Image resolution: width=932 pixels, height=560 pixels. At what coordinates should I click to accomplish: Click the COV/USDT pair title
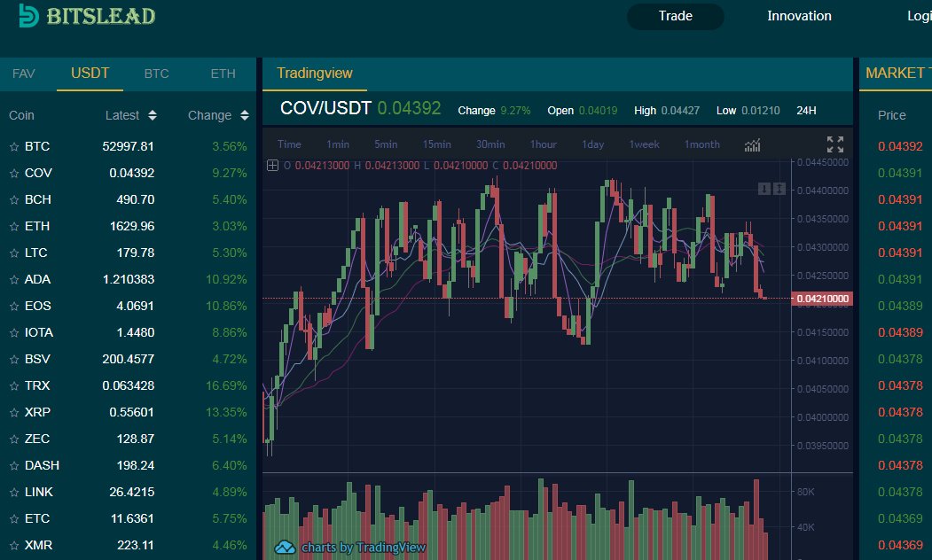325,108
